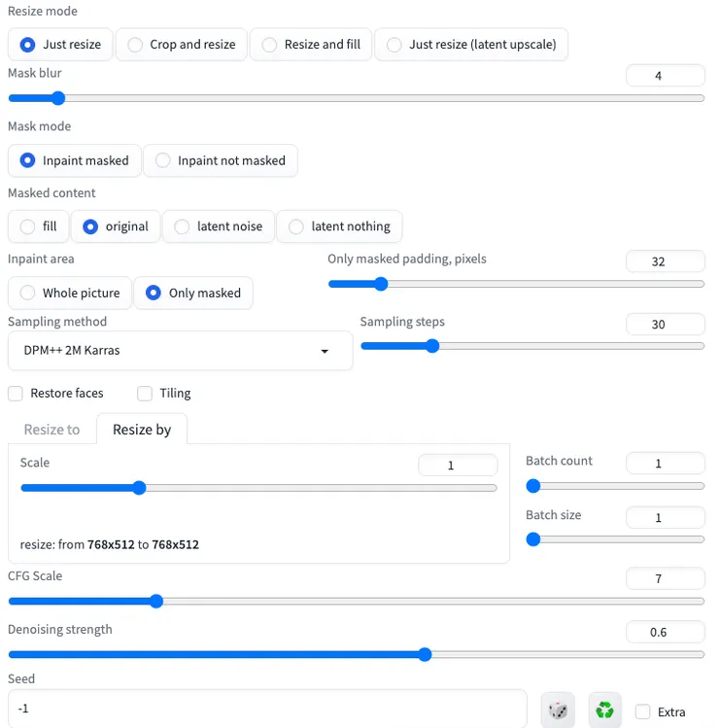Click the Sampling steps number box
The height and width of the screenshot is (728, 719).
tap(665, 325)
